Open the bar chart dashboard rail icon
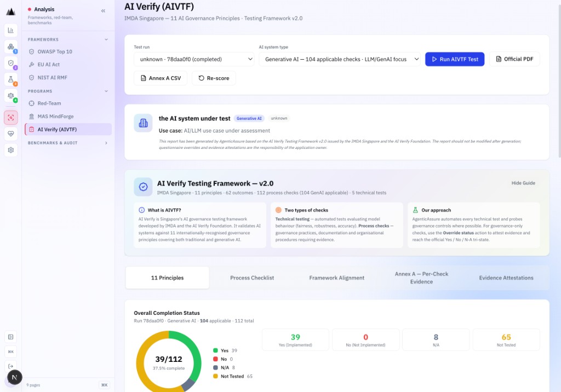Viewport: 561px width, 392px height. (11, 31)
